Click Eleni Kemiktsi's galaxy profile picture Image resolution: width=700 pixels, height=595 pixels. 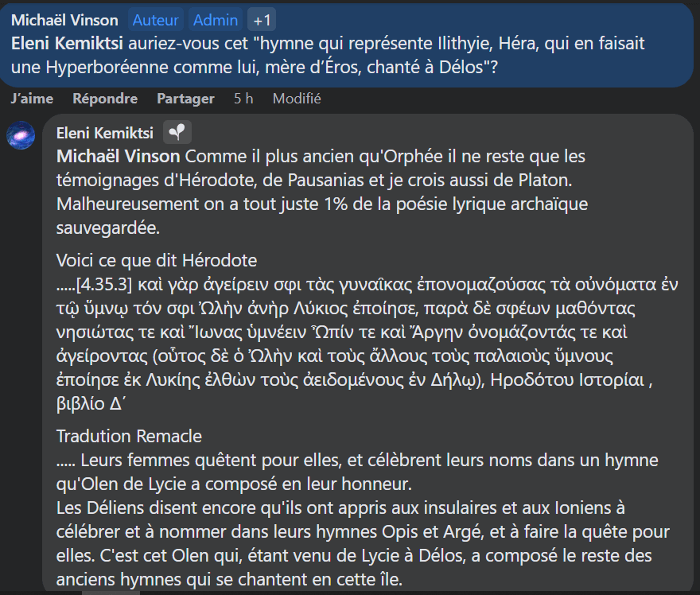tap(21, 136)
